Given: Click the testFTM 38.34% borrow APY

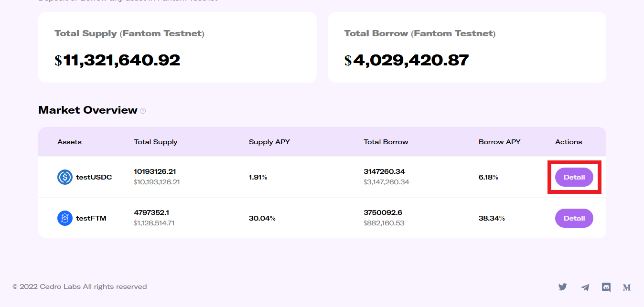Looking at the screenshot, I should tap(492, 218).
